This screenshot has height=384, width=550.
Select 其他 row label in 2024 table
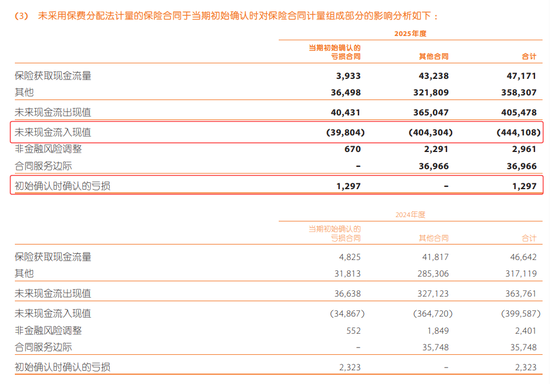(24, 274)
